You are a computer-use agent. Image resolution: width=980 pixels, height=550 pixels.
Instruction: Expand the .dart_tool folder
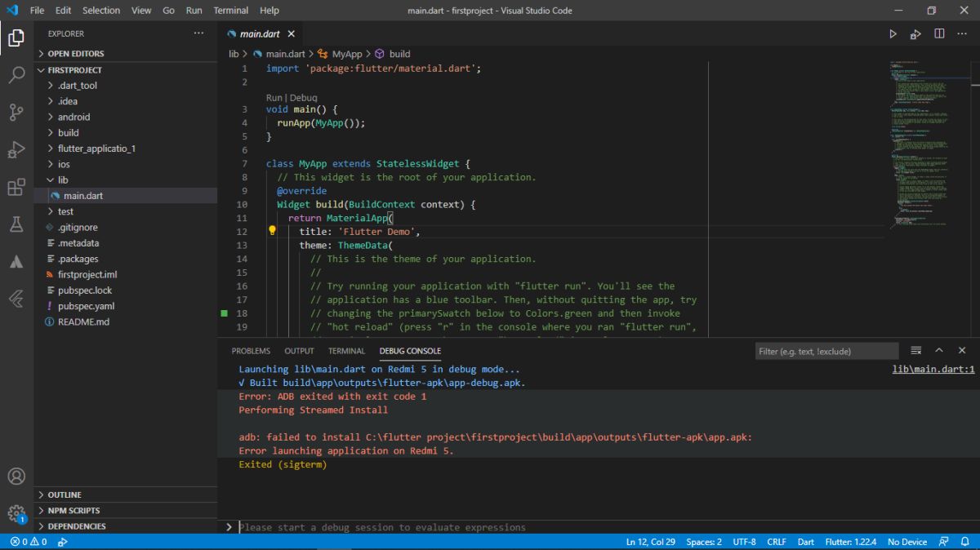point(126,86)
